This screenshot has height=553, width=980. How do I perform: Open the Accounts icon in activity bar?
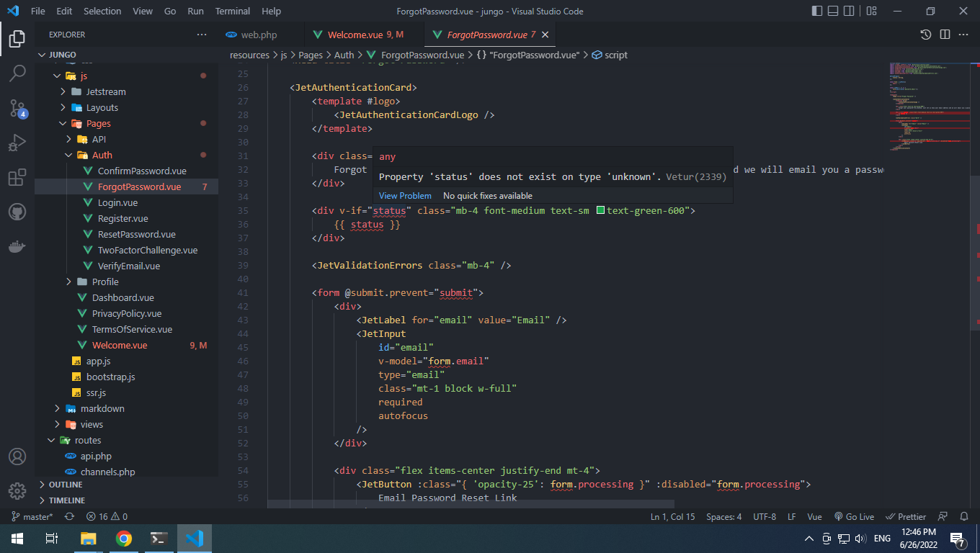click(17, 457)
